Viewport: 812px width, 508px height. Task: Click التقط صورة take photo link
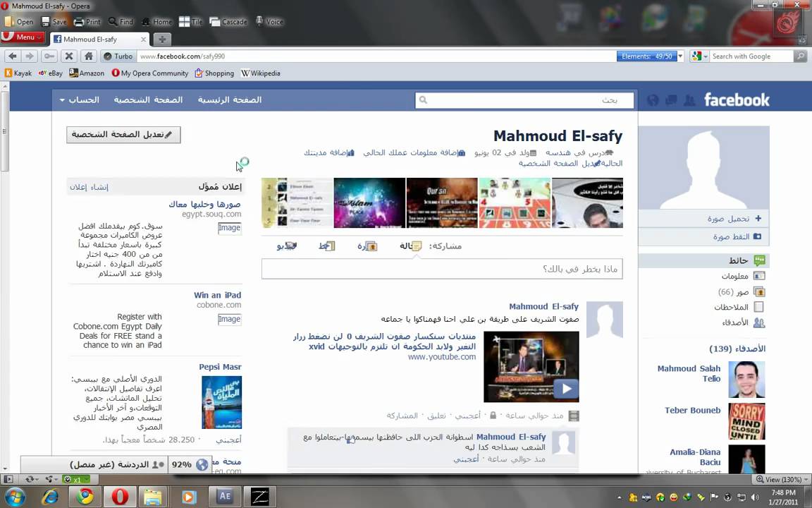[737, 236]
